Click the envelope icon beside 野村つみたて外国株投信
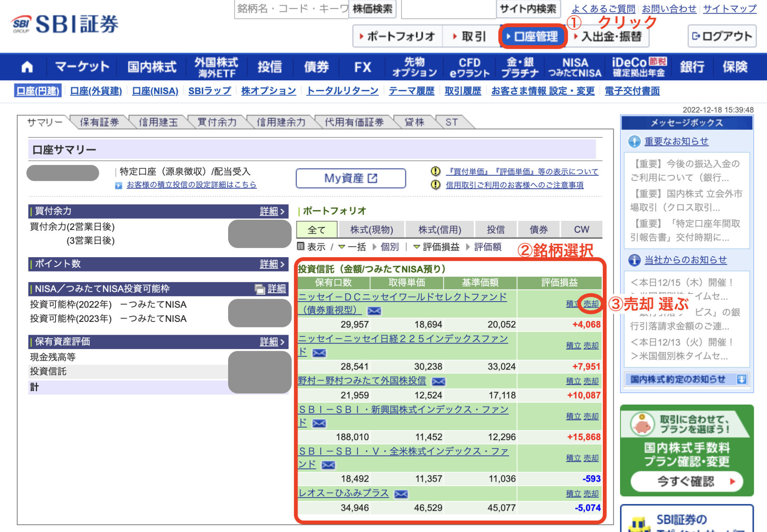This screenshot has width=767, height=532. pyautogui.click(x=438, y=381)
